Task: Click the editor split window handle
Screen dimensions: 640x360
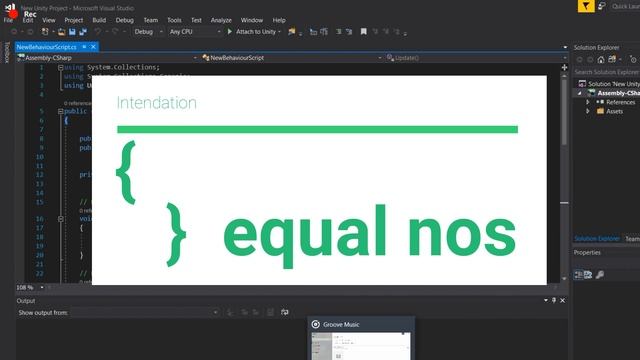Action: (564, 67)
